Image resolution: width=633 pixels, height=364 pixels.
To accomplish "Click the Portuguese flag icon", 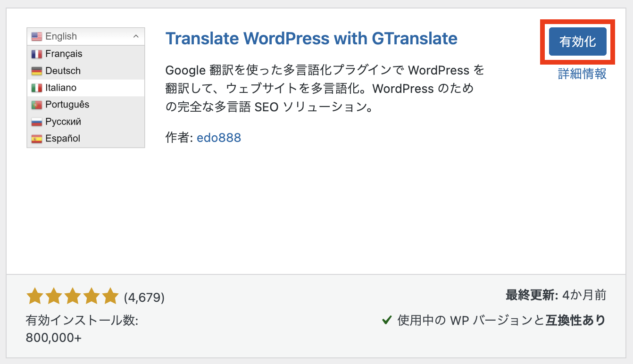I will click(37, 105).
